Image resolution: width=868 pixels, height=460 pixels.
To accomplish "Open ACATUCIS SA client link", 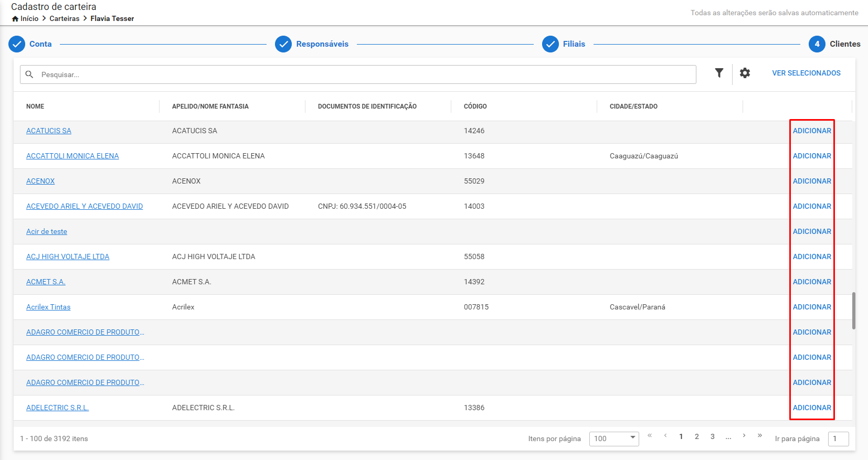I will (49, 131).
